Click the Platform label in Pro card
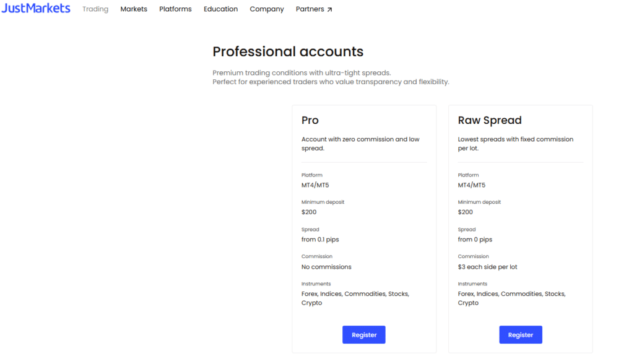Image resolution: width=634 pixels, height=364 pixels. 312,175
